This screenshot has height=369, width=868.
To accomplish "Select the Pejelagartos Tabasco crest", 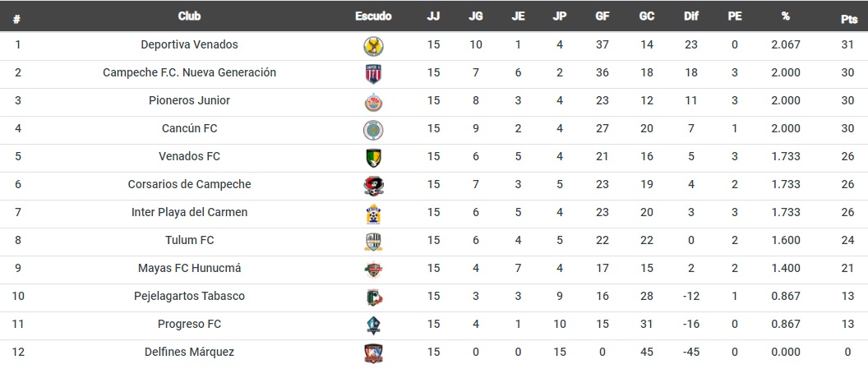I will pos(374,298).
